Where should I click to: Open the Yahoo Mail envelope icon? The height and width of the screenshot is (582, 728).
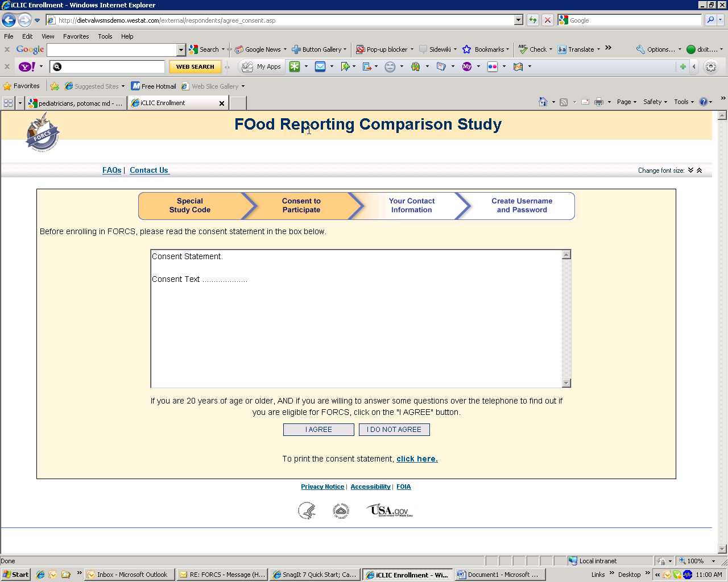coord(320,66)
